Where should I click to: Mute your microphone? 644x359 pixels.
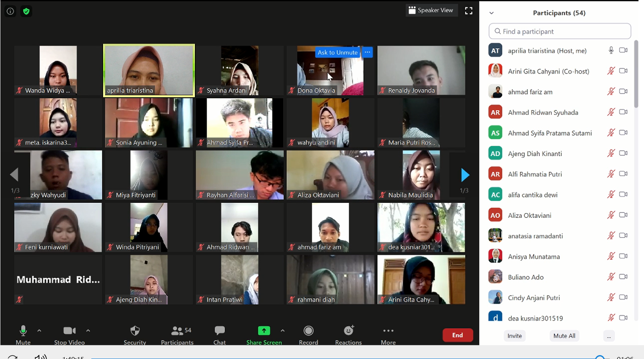point(23,335)
